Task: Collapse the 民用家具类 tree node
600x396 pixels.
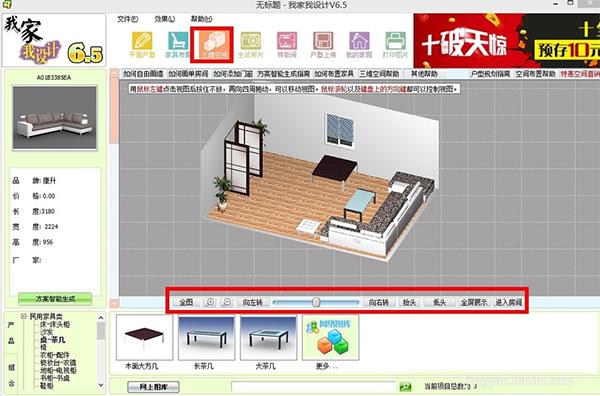Action: pyautogui.click(x=24, y=316)
